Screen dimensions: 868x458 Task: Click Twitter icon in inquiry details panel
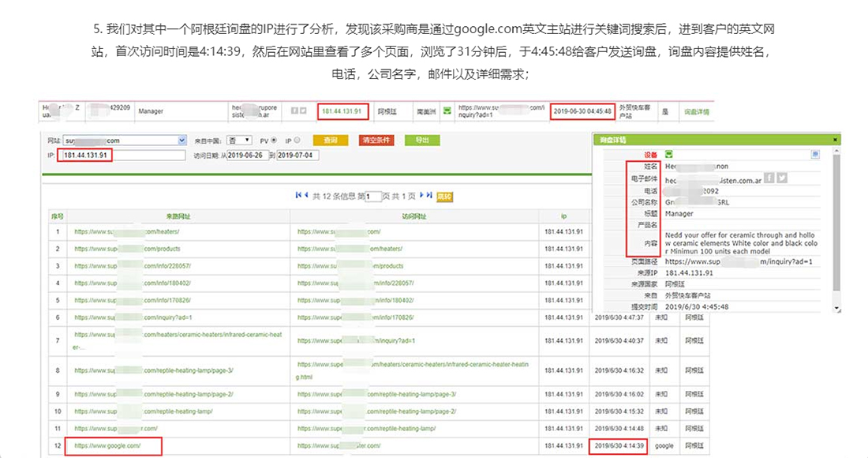click(x=782, y=178)
